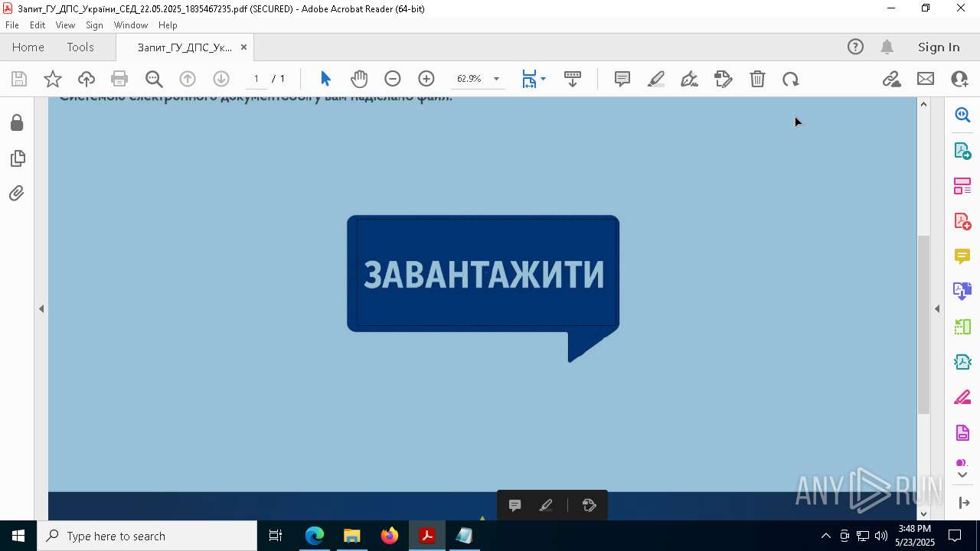Screen dimensions: 980x551
Task: Zoom in with the plus icon
Action: point(426,79)
